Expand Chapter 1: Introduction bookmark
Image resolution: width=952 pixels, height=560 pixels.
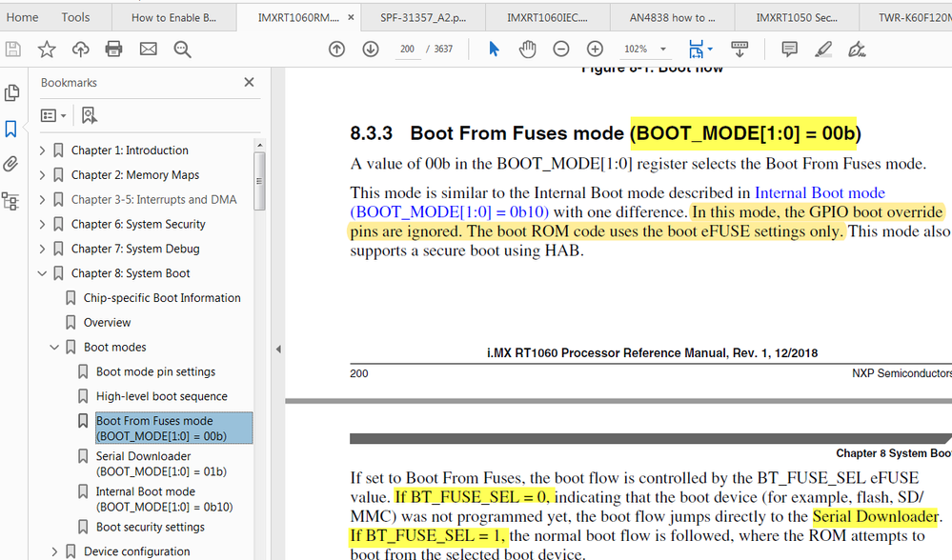tap(42, 150)
